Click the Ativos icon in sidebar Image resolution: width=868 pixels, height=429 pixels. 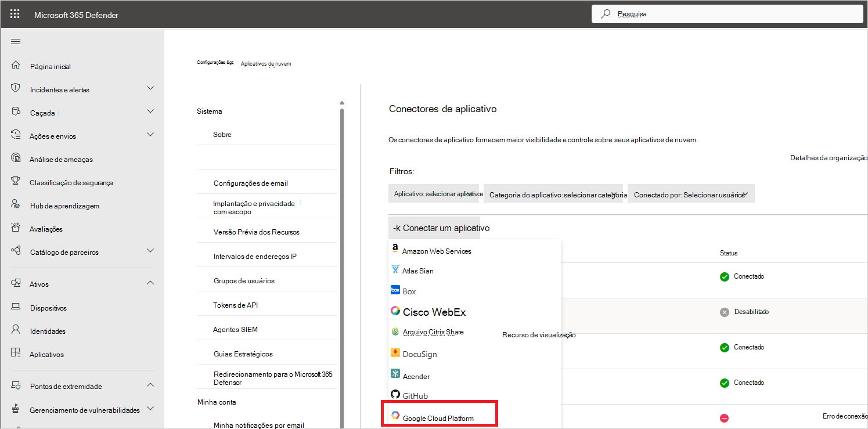(16, 283)
